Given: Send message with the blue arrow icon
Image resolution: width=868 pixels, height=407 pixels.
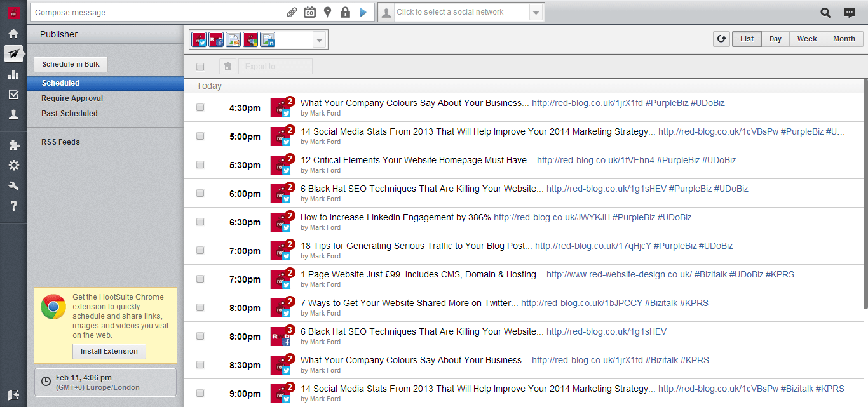Looking at the screenshot, I should click(363, 12).
